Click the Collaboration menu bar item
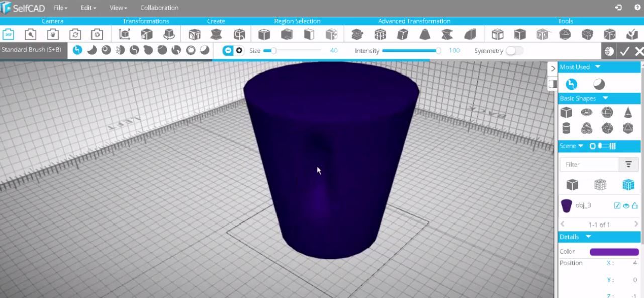The width and height of the screenshot is (644, 298). (159, 8)
